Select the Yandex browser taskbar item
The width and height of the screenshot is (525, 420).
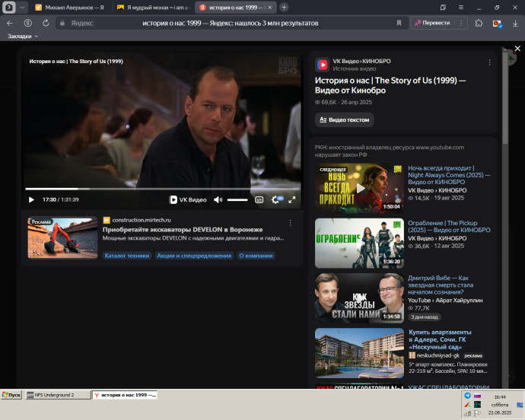point(125,395)
